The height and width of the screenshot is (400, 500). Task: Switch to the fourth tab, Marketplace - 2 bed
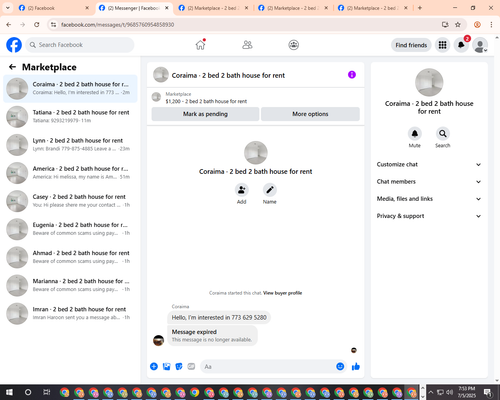(x=293, y=8)
